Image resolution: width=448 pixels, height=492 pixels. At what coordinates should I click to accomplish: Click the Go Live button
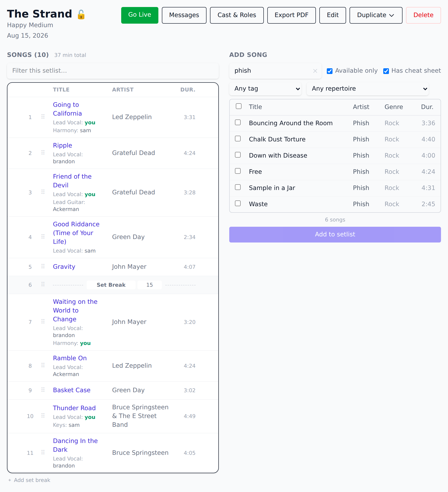click(140, 15)
